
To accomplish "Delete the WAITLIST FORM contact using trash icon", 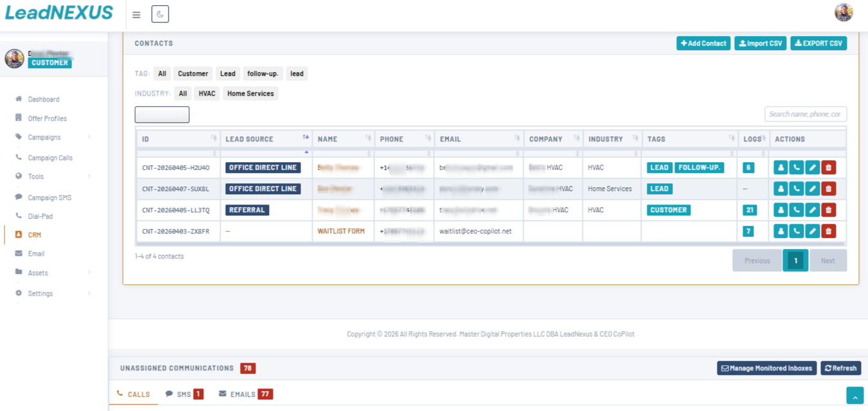I will pyautogui.click(x=829, y=230).
